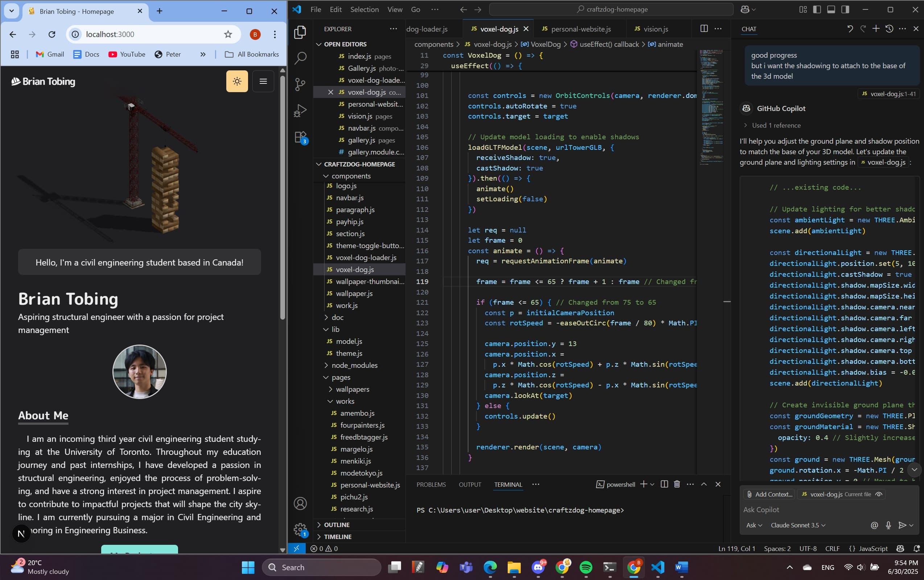Expand the OUTLINE section
This screenshot has height=580, width=924.
coord(337,525)
